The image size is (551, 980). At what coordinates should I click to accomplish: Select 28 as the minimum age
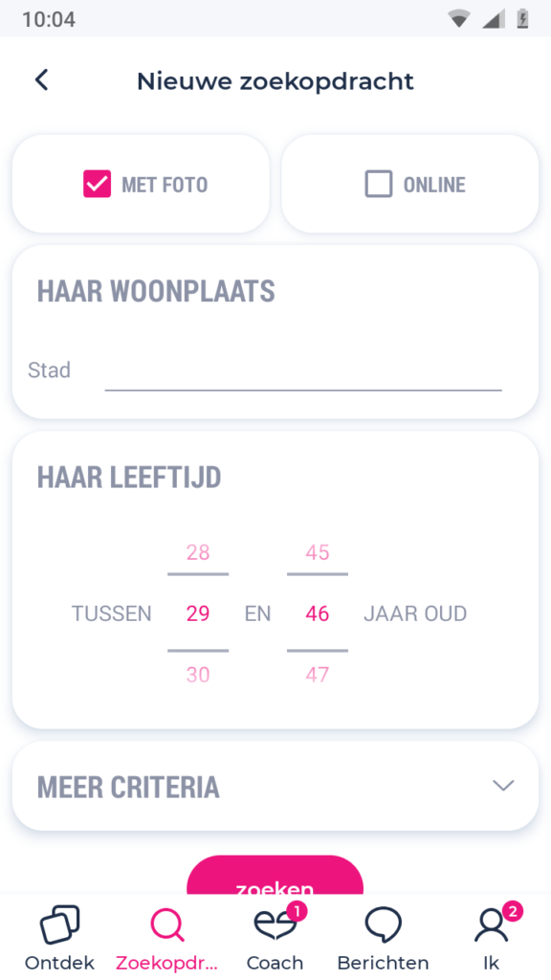[x=197, y=553]
